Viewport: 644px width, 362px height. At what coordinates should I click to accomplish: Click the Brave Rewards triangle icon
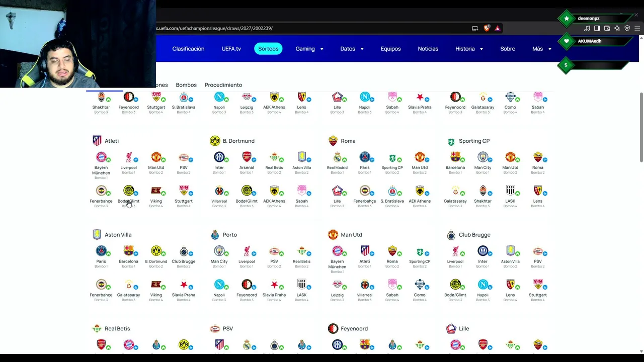point(498,28)
